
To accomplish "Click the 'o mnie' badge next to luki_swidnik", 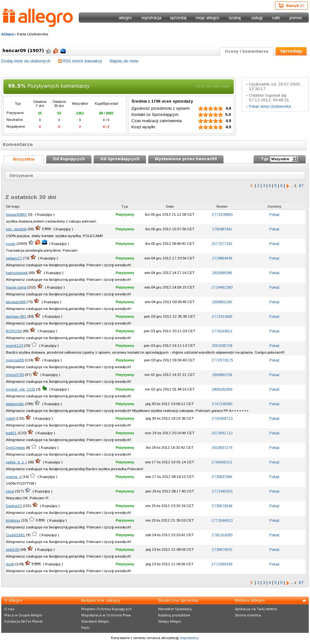I will coord(46,228).
